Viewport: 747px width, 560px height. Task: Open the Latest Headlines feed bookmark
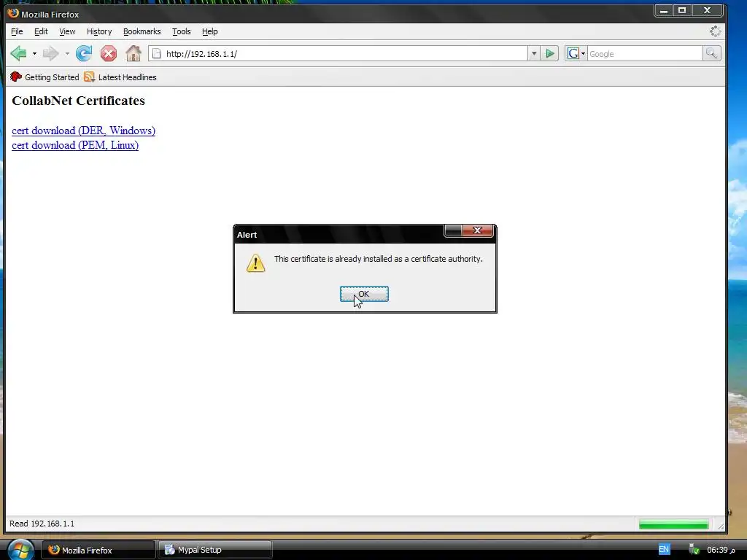tap(120, 77)
